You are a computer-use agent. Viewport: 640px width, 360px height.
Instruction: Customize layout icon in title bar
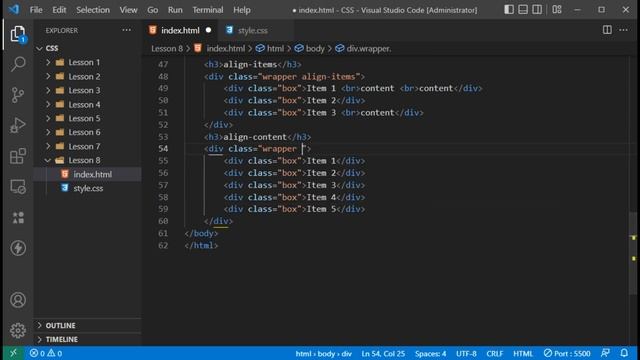(x=557, y=9)
